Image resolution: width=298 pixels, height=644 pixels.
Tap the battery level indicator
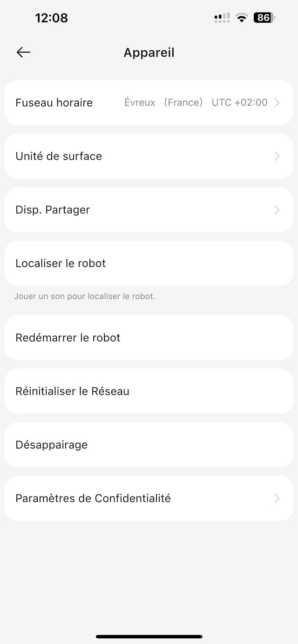[x=264, y=18]
